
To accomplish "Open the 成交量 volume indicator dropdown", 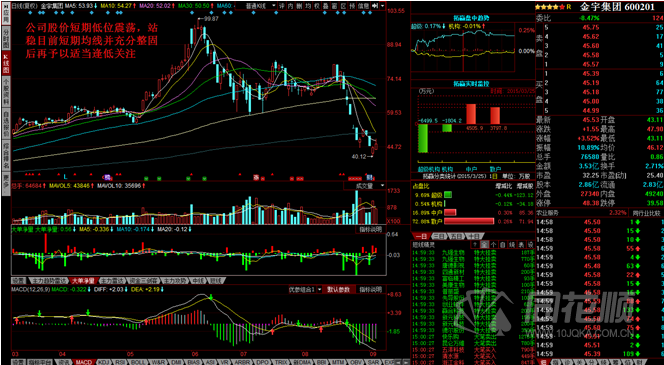I will click(x=365, y=186).
